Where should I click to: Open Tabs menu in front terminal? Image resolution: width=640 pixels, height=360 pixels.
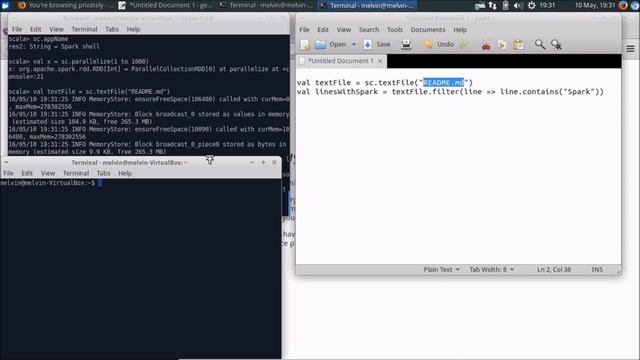click(103, 173)
